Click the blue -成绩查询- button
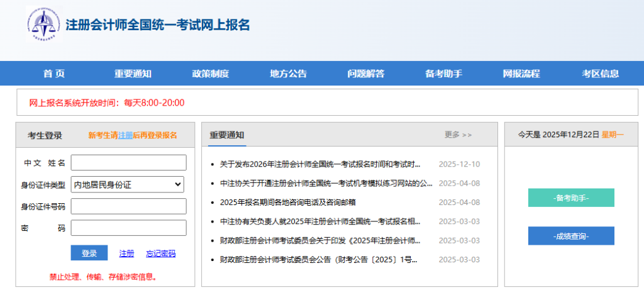The height and width of the screenshot is (290, 644). [x=571, y=236]
